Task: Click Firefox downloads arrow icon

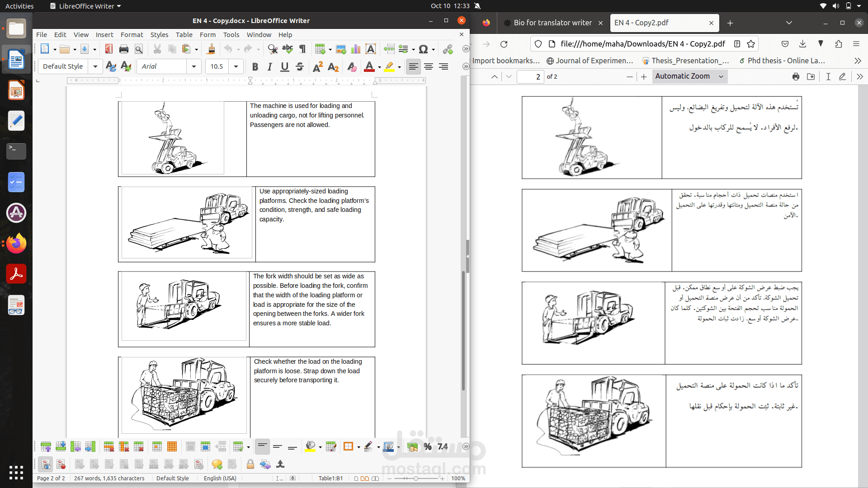Action: pos(802,44)
